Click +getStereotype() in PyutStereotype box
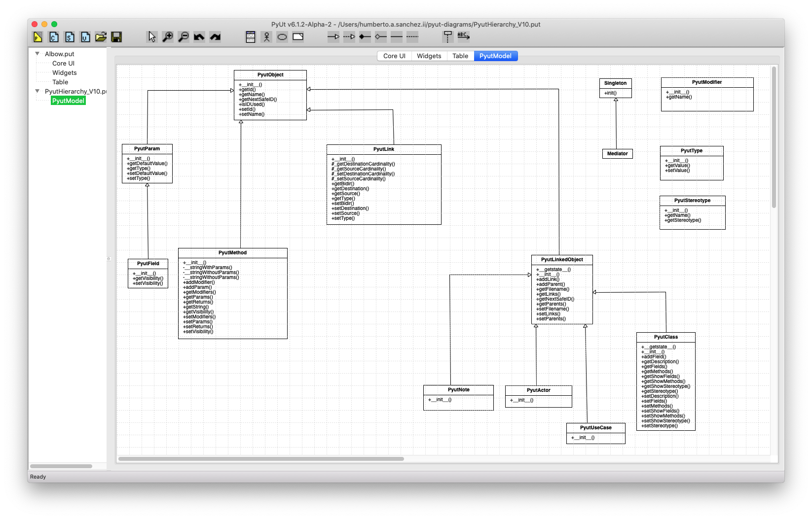This screenshot has width=812, height=519. coord(683,220)
